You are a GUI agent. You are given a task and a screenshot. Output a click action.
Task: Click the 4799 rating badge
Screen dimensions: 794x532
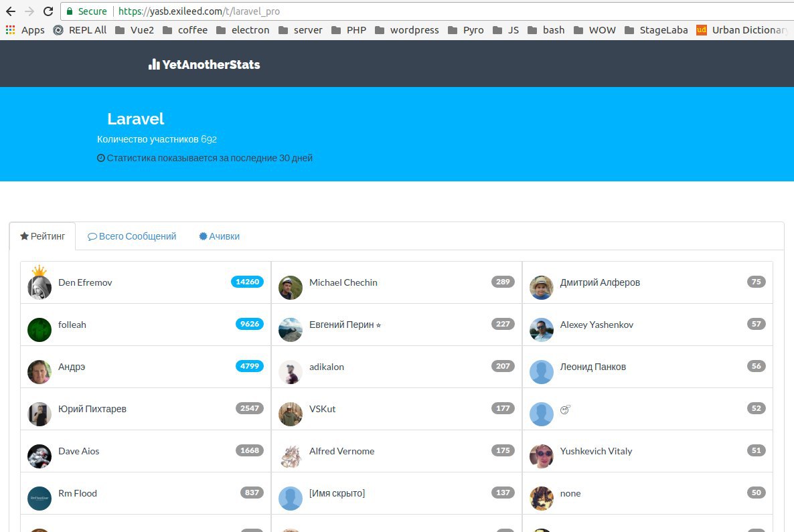tap(250, 365)
